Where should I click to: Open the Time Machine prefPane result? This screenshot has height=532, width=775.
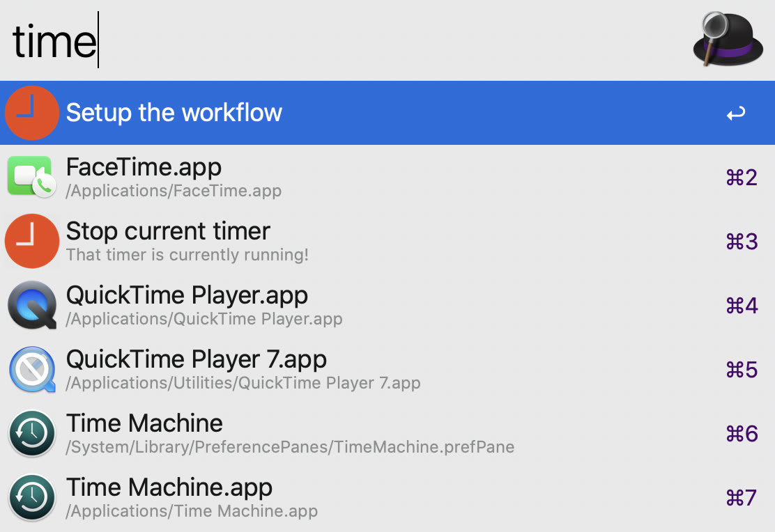[x=387, y=433]
